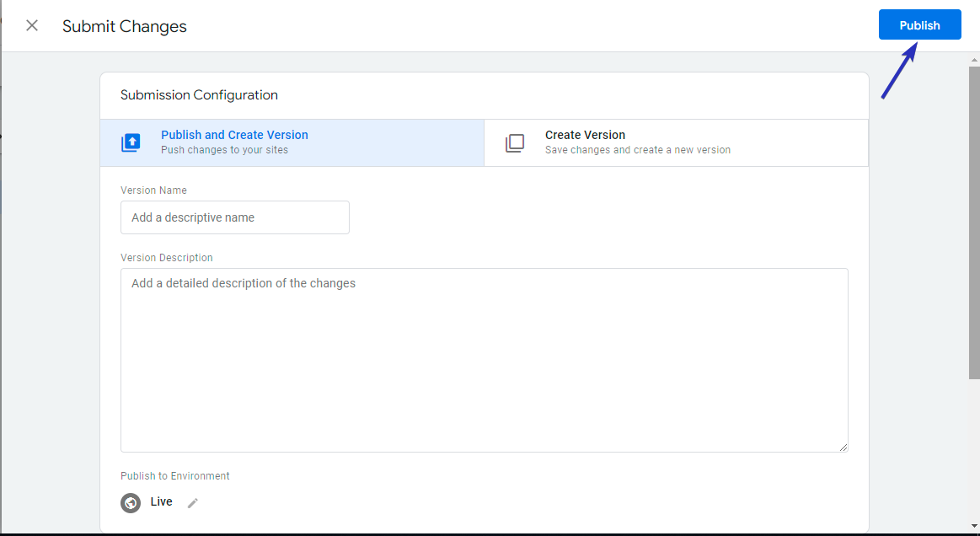Click the Create Version stacked-pages icon
The height and width of the screenshot is (536, 980).
[515, 142]
